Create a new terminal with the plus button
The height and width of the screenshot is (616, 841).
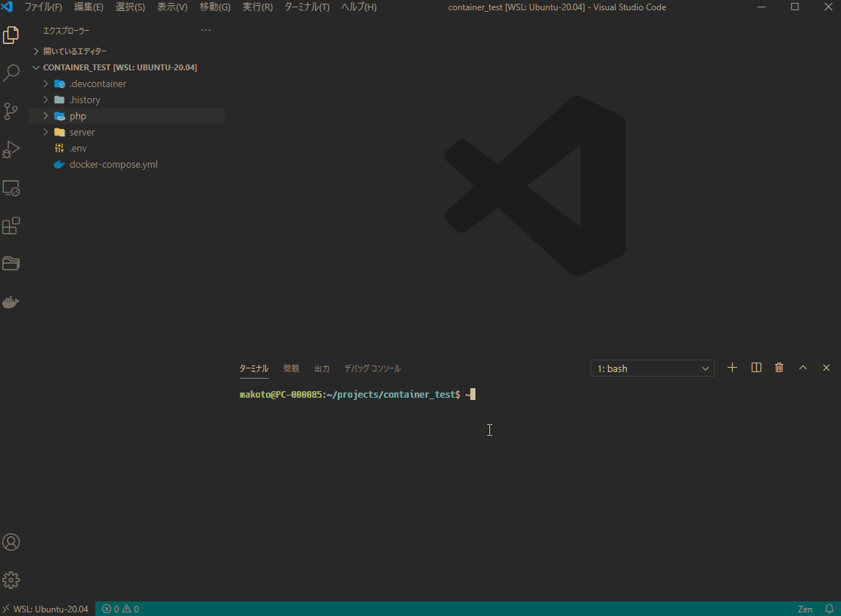click(732, 368)
